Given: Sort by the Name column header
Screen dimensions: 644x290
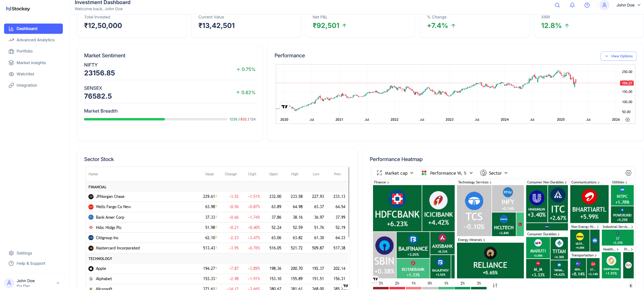Looking at the screenshot, I should click(x=93, y=174).
